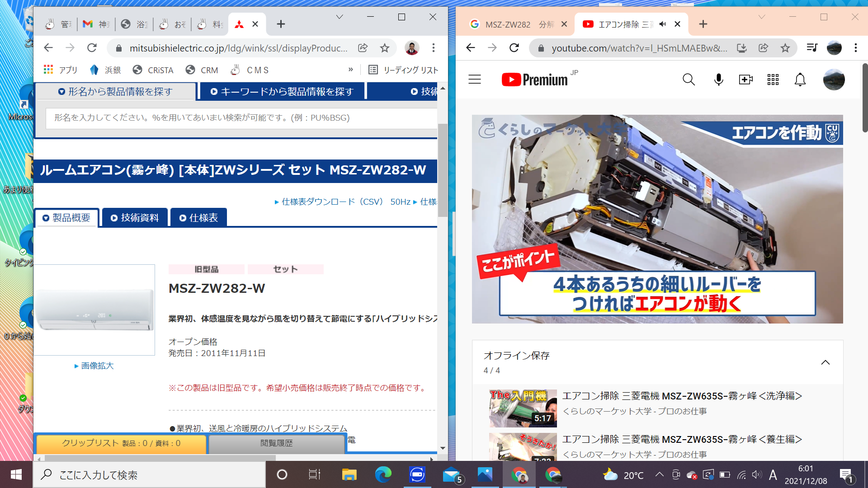
Task: Show hidden system tray icons
Action: click(x=660, y=474)
